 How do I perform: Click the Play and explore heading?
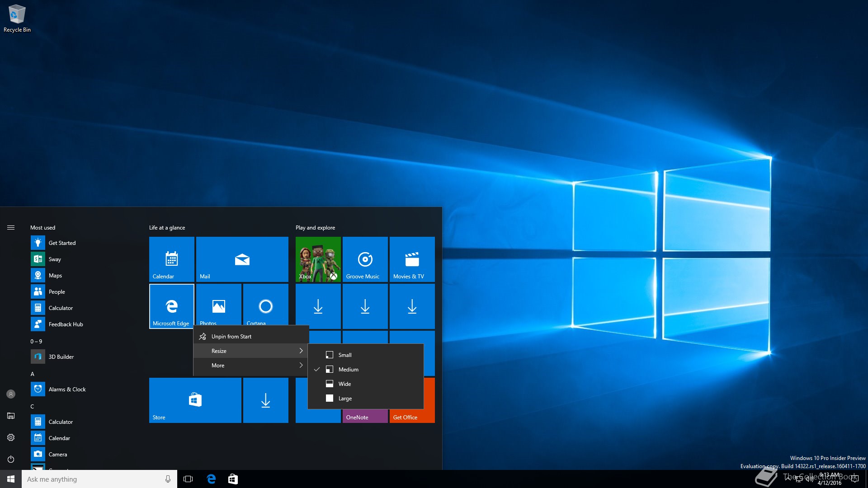[316, 228]
